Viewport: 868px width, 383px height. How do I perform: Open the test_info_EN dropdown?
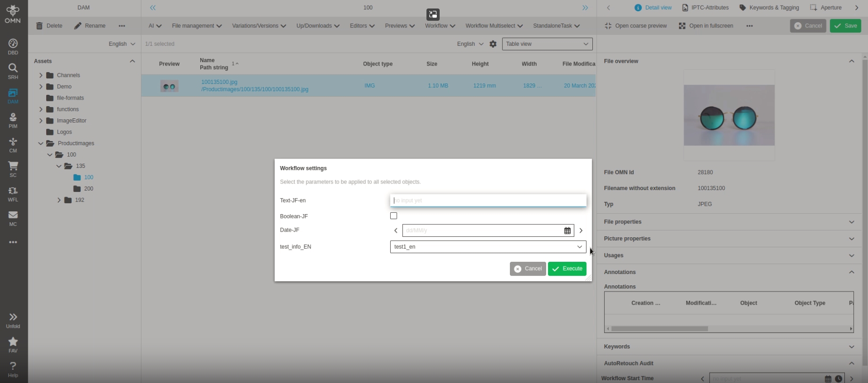pos(488,247)
